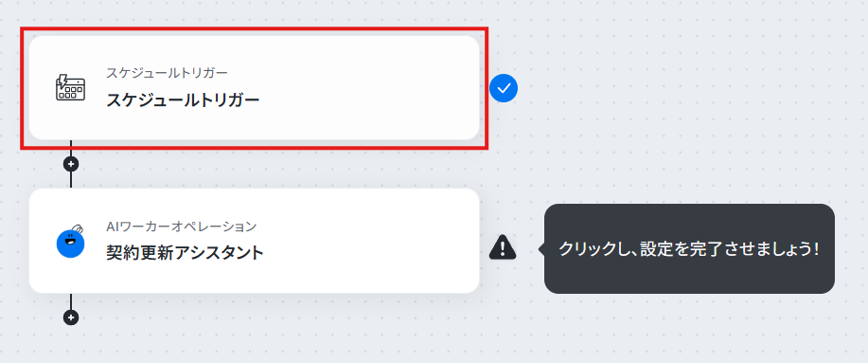Screen dimensions: 868x363
Task: Open the 契約更新アシスタント node title
Action: point(185,253)
